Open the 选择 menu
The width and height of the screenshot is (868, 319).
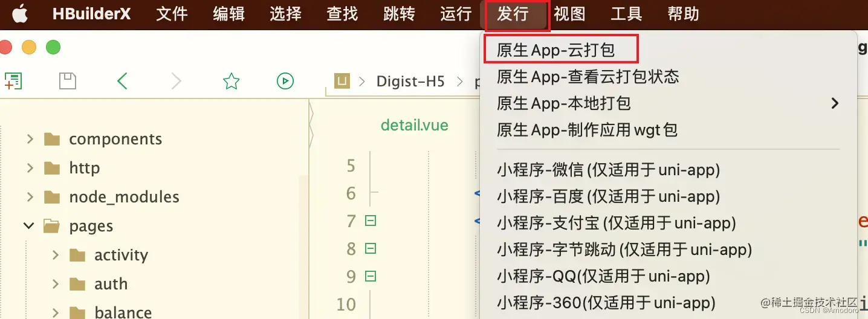pos(285,14)
